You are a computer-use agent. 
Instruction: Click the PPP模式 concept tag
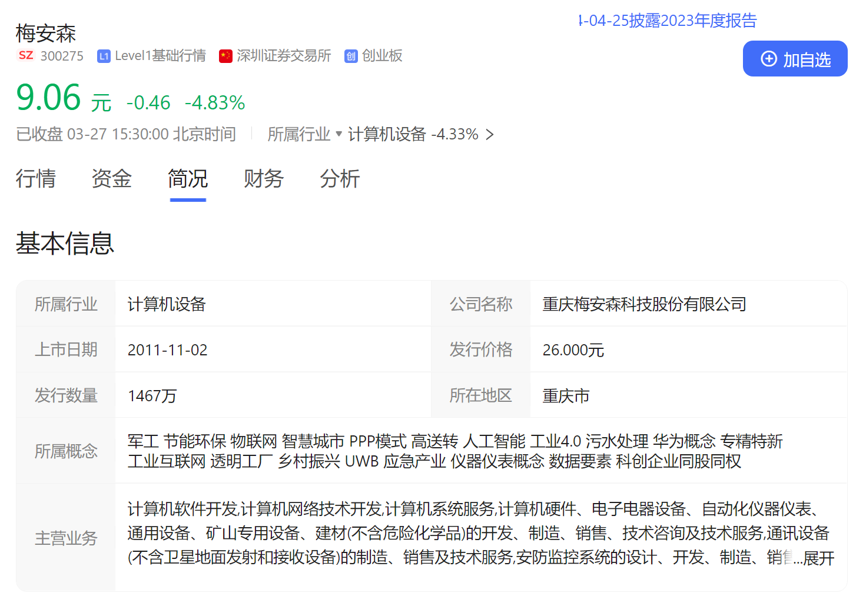tap(378, 441)
